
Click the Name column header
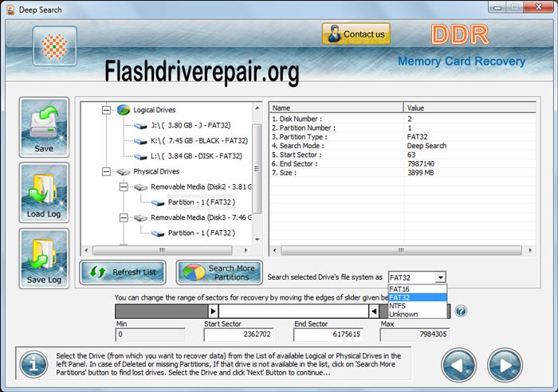[336, 108]
